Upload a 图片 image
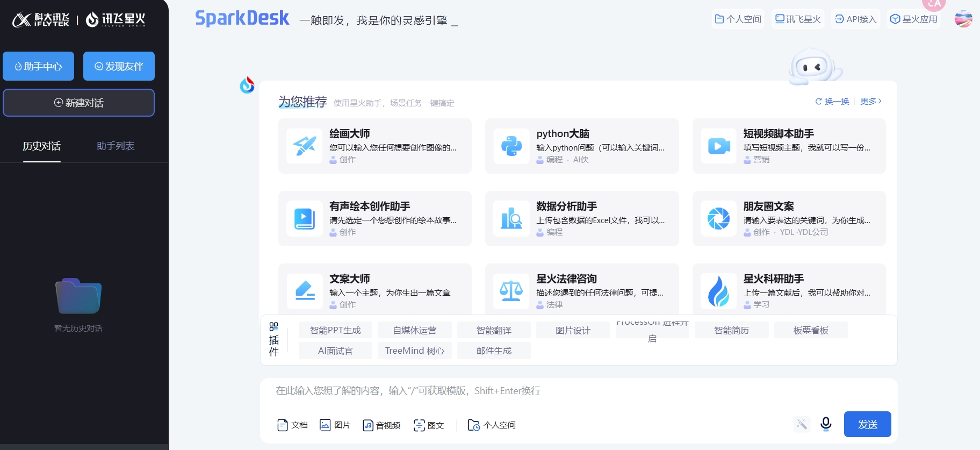This screenshot has width=980, height=450. click(335, 425)
